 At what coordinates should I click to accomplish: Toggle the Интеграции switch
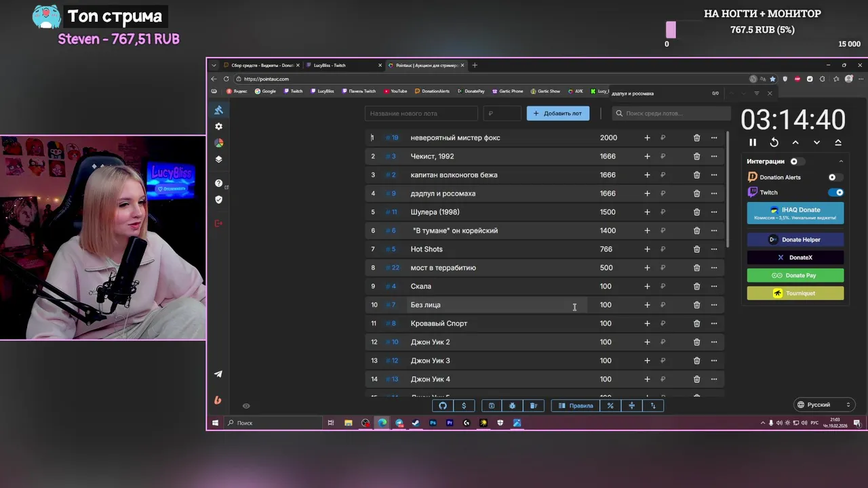(797, 161)
